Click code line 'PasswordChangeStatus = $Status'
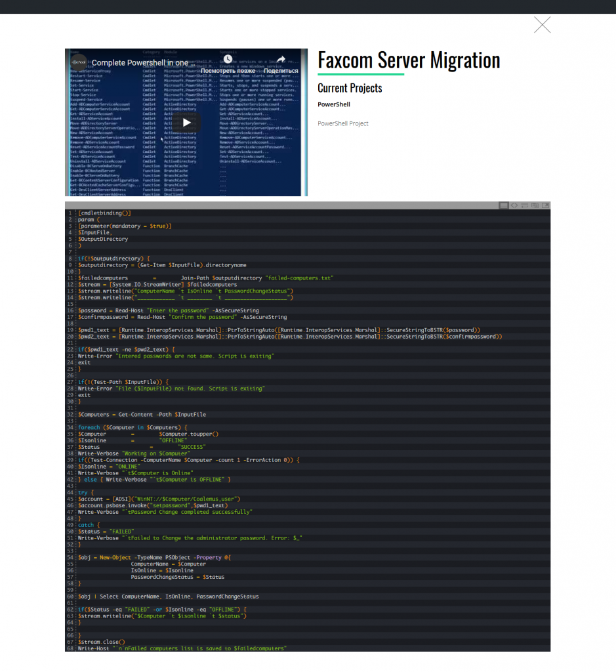The image size is (616, 672). (177, 577)
